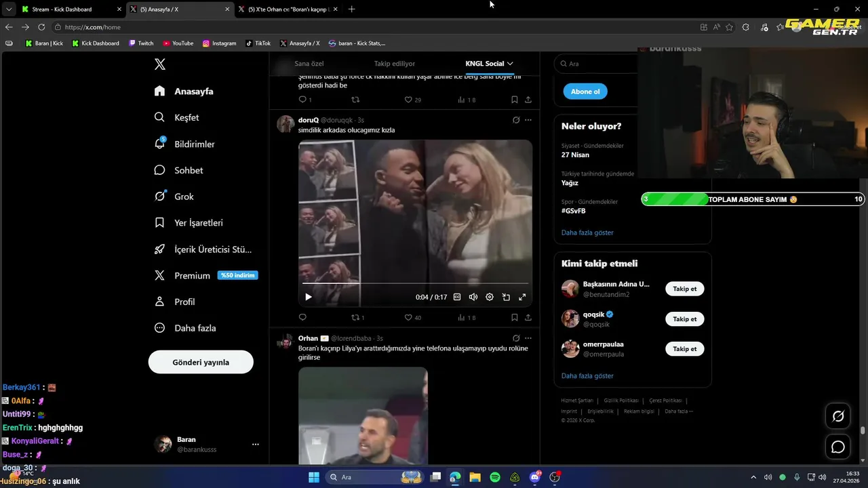View stats of doruQ's post
868x488 pixels.
(467, 317)
